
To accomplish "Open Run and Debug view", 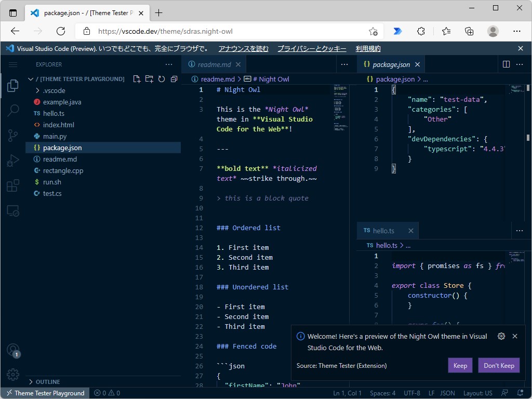I will (12, 161).
